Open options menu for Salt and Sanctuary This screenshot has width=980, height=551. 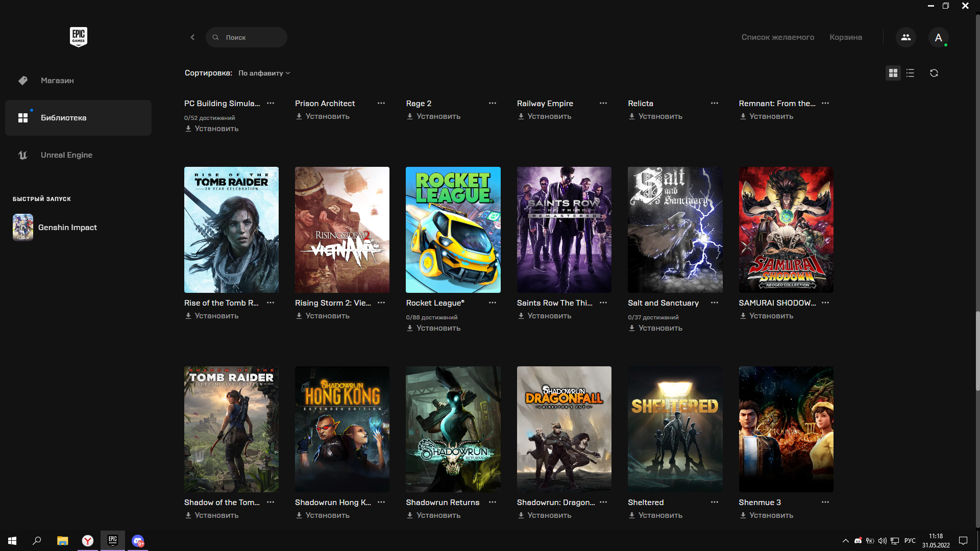(715, 303)
